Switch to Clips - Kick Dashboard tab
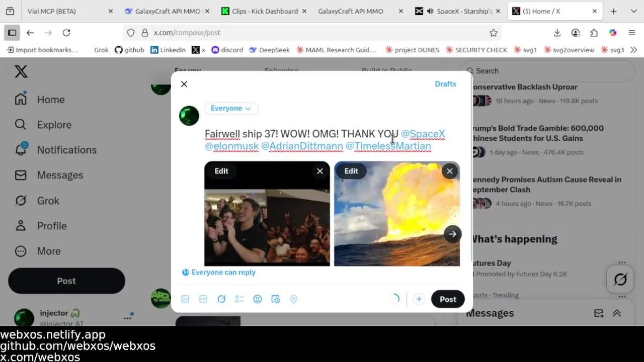 point(264,11)
